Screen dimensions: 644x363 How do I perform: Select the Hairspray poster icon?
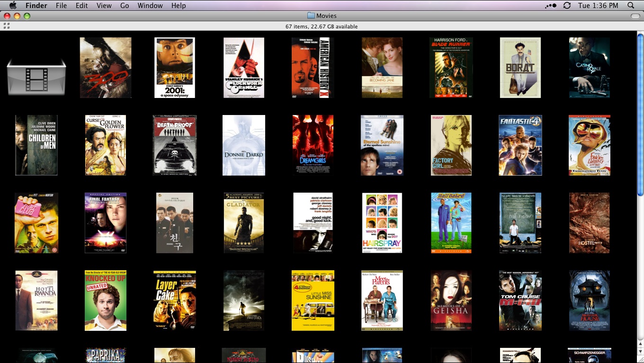pos(382,223)
